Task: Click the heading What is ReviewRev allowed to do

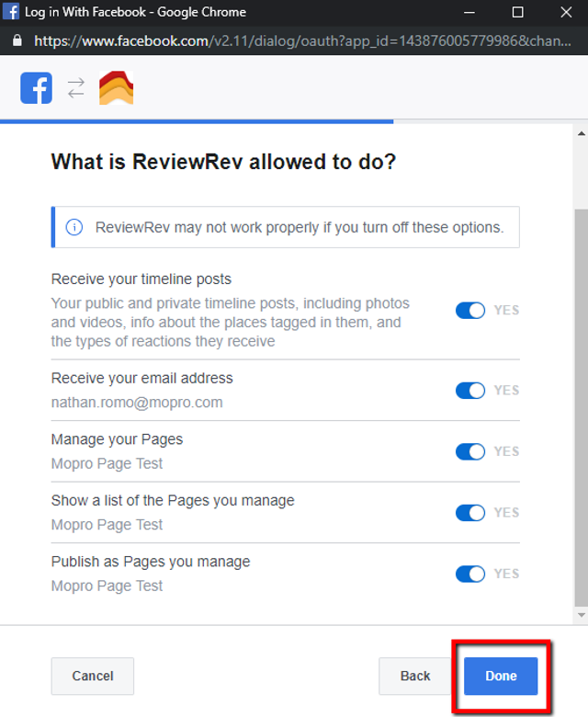Action: [x=223, y=162]
